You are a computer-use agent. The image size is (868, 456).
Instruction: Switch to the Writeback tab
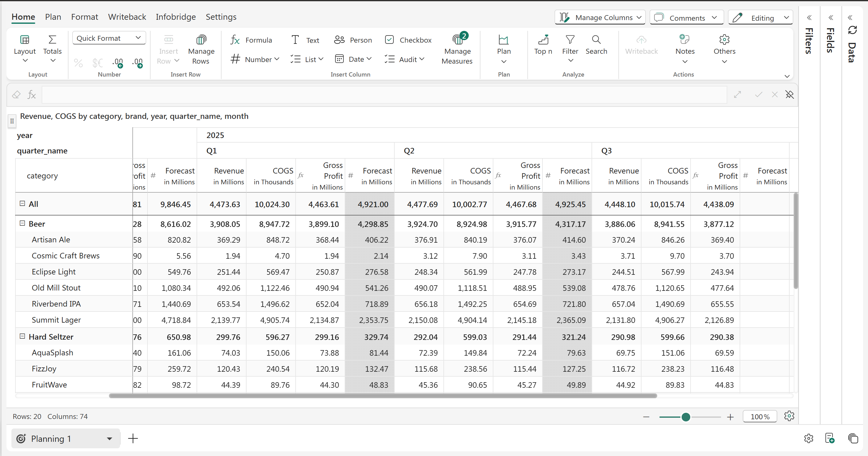(x=127, y=17)
